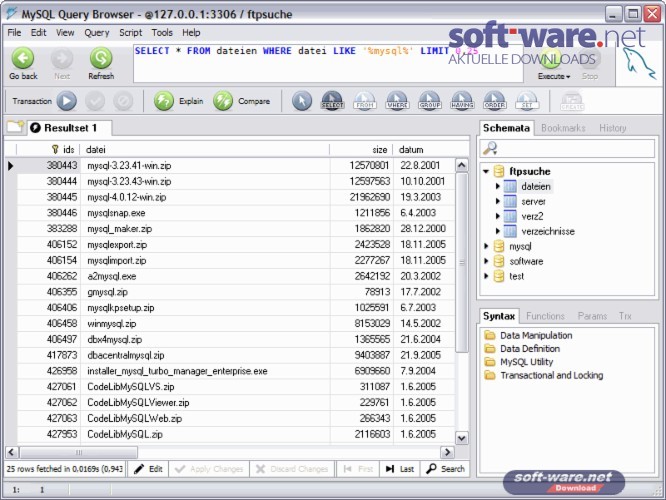Viewport: 666px width, 500px height.
Task: Open the Script menu
Action: tap(130, 33)
